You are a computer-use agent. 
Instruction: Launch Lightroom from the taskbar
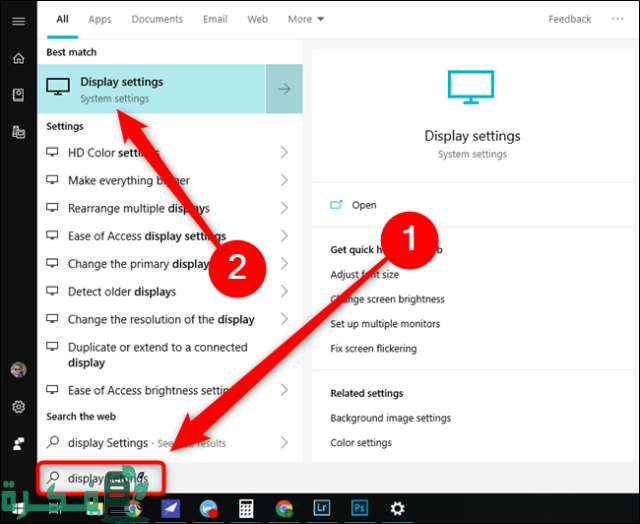pyautogui.click(x=322, y=507)
